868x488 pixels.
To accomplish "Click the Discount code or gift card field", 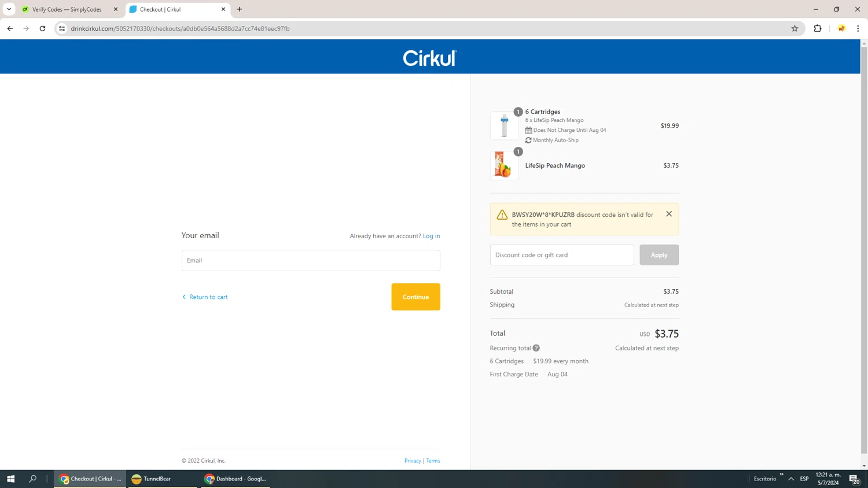I will tap(562, 255).
